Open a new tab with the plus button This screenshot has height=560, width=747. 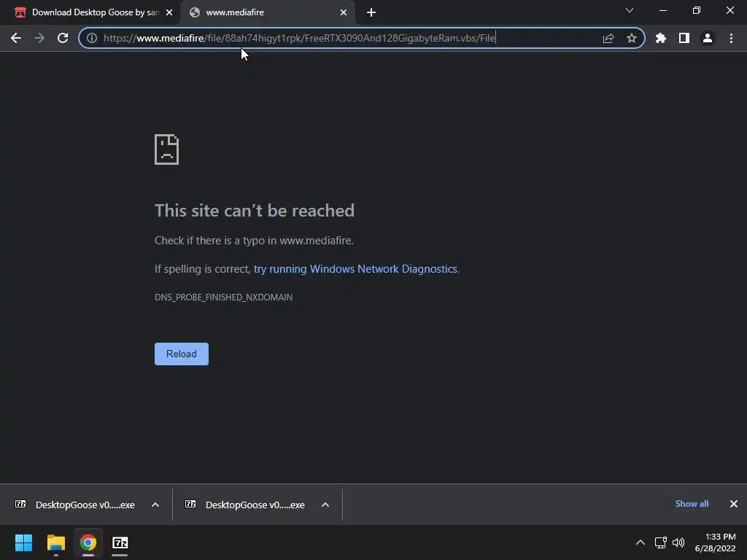(371, 12)
